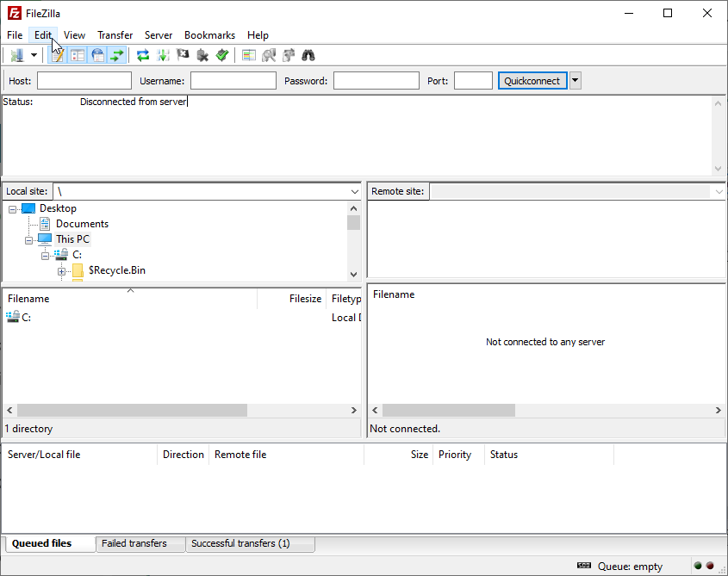Click the remote Filename column header

click(394, 294)
